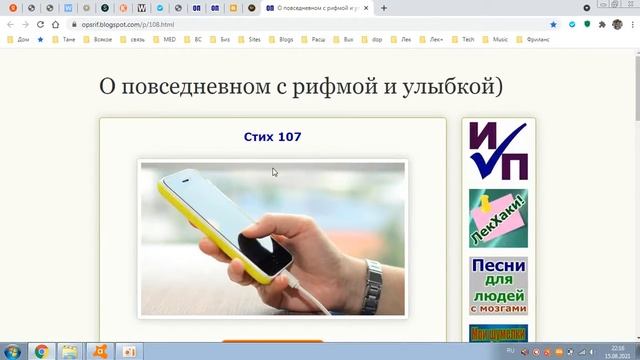Screen dimensions: 640x360
Task: Open the 'Расш' bookmark folder
Action: point(313,40)
